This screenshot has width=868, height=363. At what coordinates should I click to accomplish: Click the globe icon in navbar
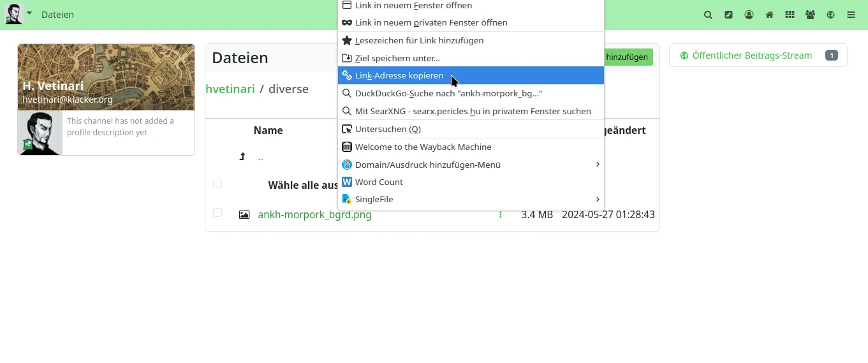[x=830, y=15]
